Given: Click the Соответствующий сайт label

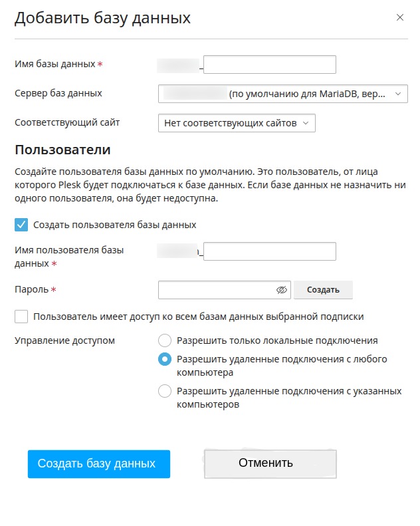Looking at the screenshot, I should (x=67, y=122).
